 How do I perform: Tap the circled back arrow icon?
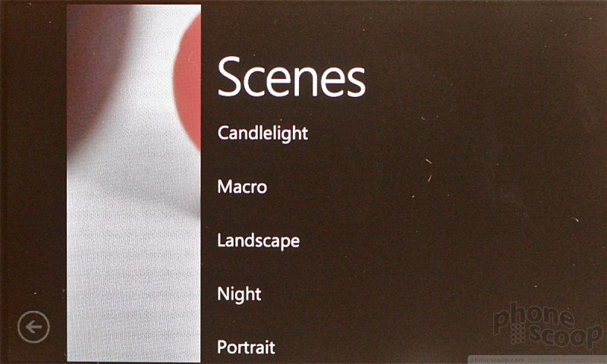[33, 327]
